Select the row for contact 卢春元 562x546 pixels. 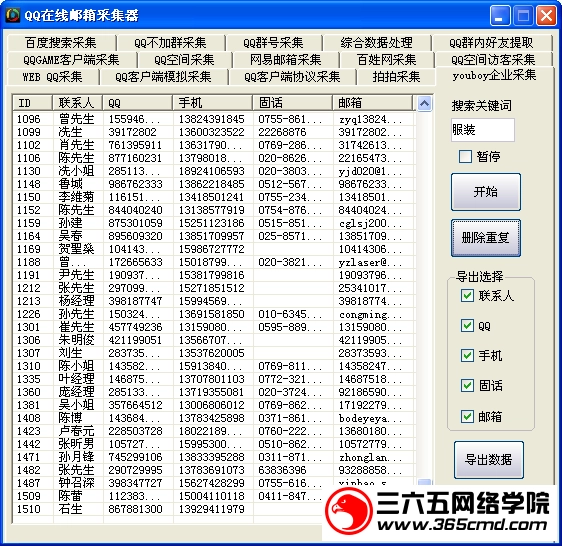[x=214, y=431]
